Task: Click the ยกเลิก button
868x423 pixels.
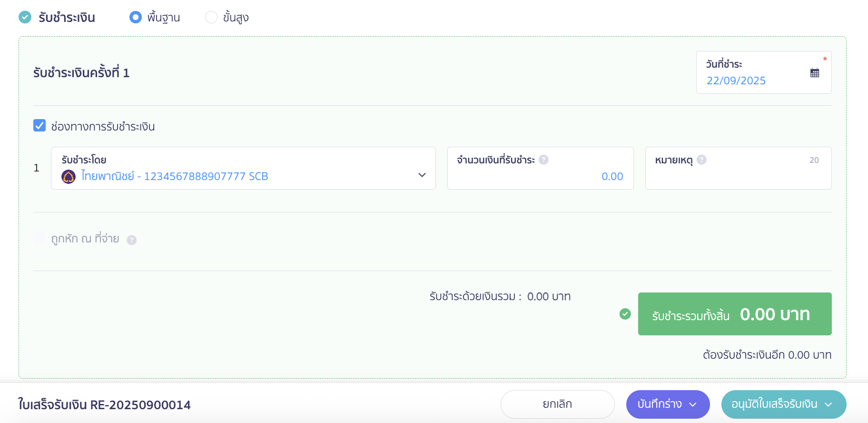Action: [557, 404]
